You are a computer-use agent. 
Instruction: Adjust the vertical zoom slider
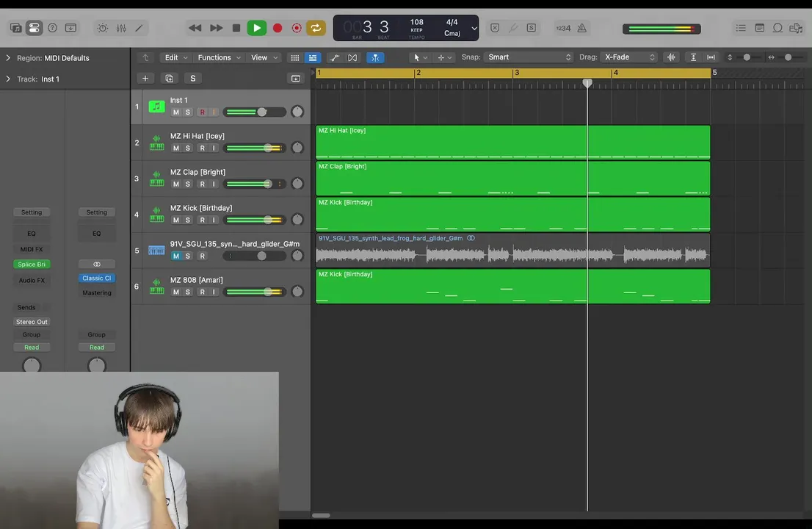point(746,57)
